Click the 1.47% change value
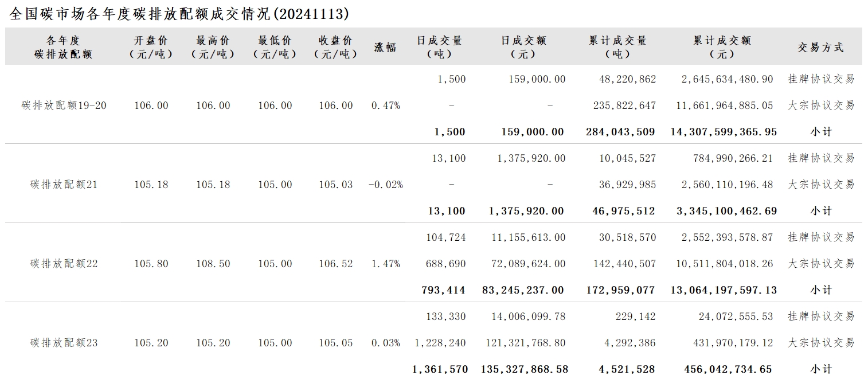Image resolution: width=868 pixels, height=379 pixels. pyautogui.click(x=386, y=264)
